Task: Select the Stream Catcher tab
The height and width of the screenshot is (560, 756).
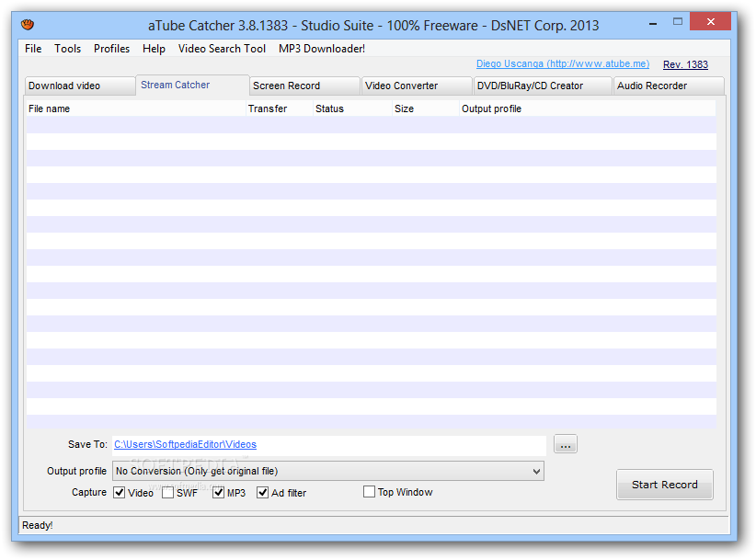Action: point(192,85)
